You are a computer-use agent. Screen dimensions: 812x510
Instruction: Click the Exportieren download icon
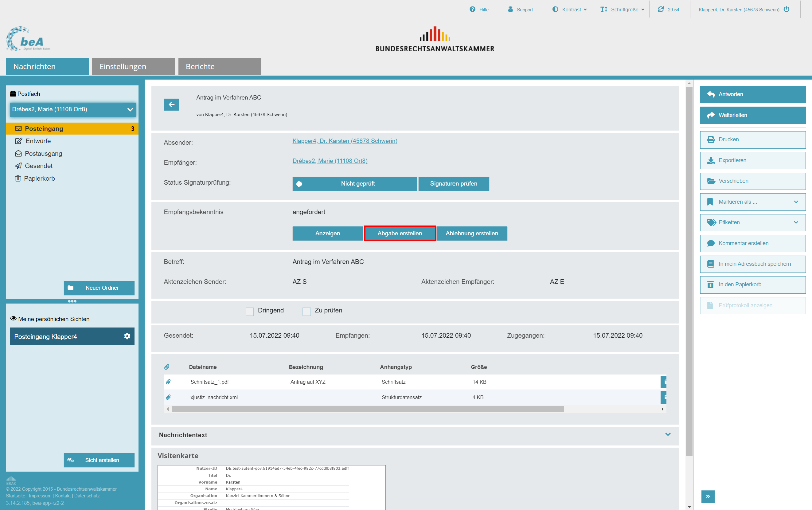(x=711, y=161)
